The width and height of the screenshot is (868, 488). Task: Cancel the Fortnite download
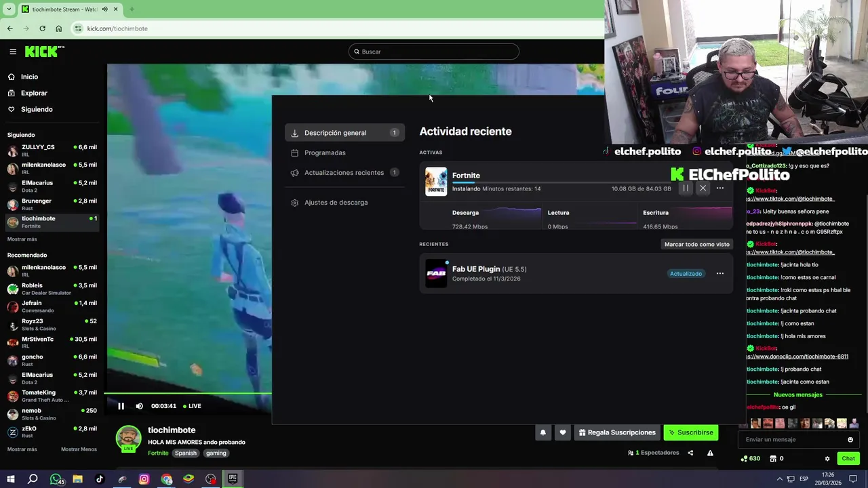[x=703, y=188]
